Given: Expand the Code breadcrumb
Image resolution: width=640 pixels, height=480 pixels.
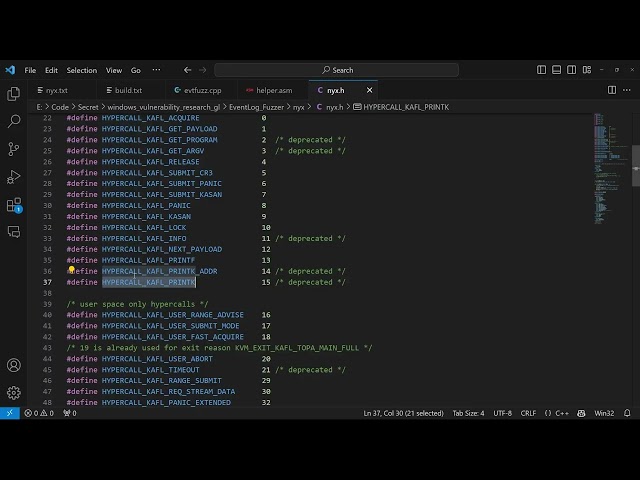Looking at the screenshot, I should click(60, 107).
